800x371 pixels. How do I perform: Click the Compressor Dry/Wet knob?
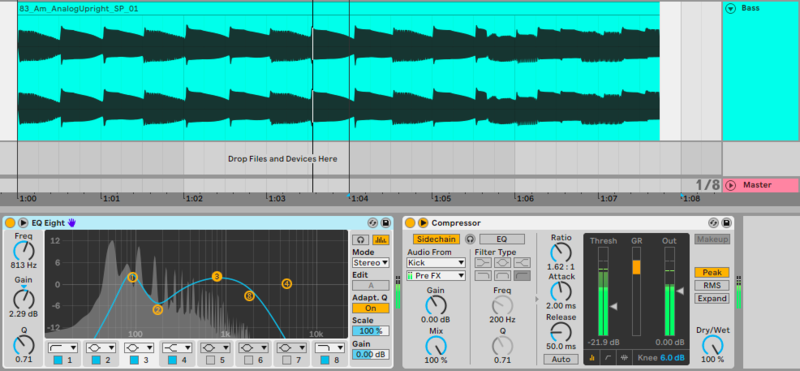coord(712,345)
